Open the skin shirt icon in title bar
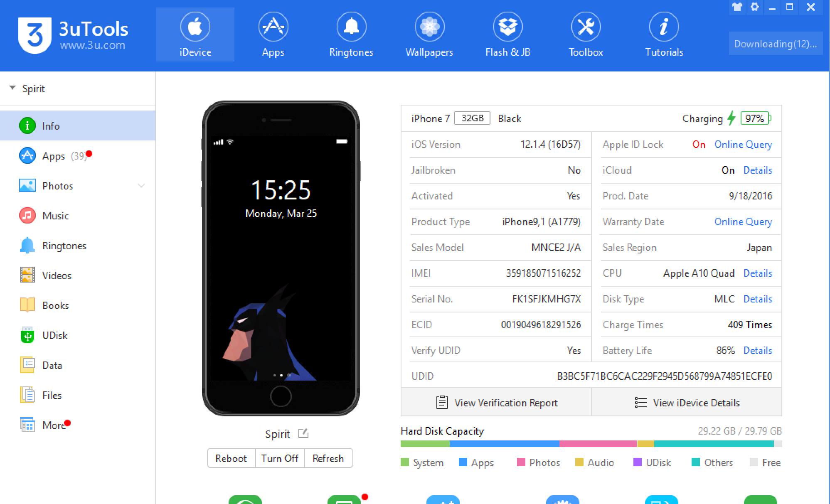This screenshot has height=504, width=830. pyautogui.click(x=737, y=7)
